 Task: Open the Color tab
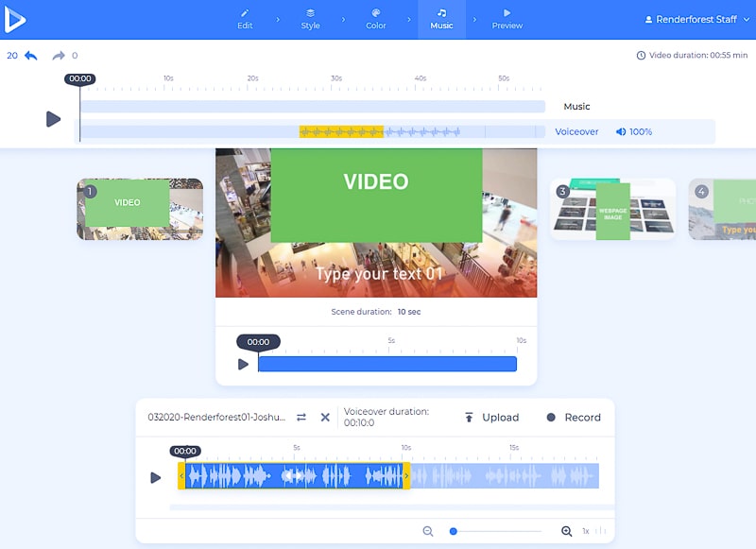pyautogui.click(x=376, y=19)
